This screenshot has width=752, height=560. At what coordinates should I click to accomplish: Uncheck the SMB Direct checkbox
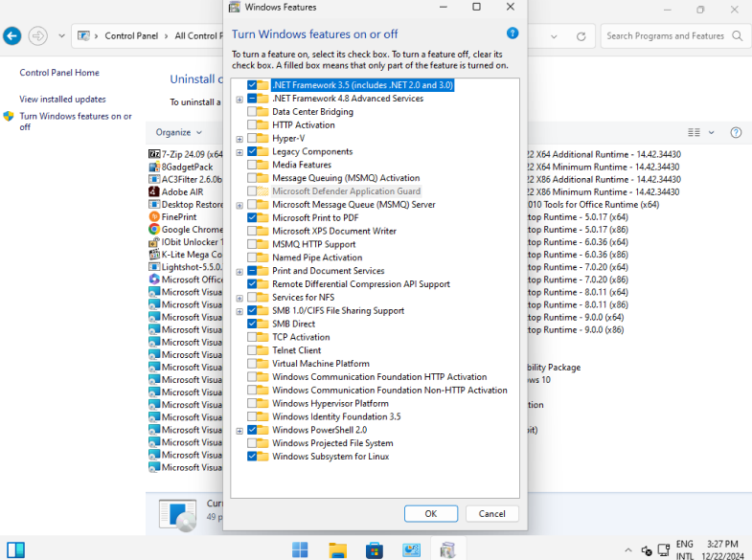[x=252, y=324]
